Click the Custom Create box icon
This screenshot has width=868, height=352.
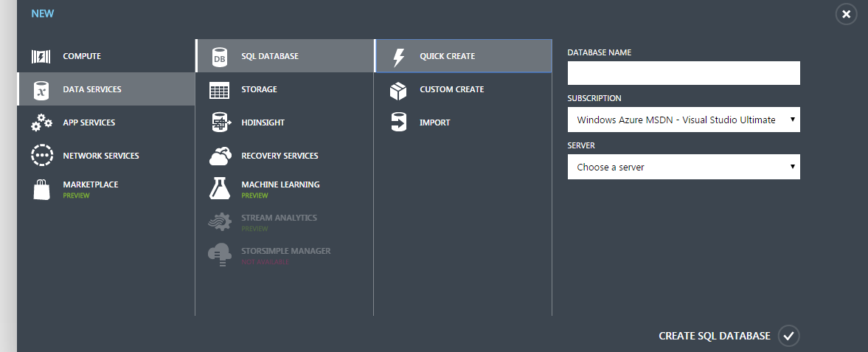point(398,90)
